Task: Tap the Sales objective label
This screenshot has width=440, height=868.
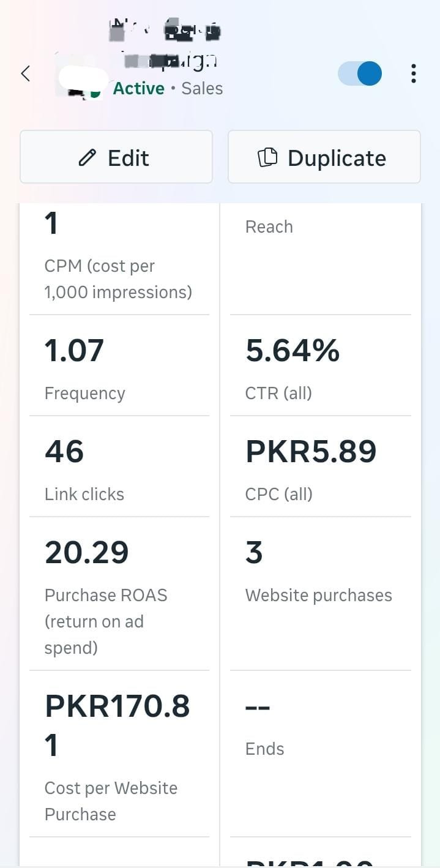Action: tap(202, 89)
